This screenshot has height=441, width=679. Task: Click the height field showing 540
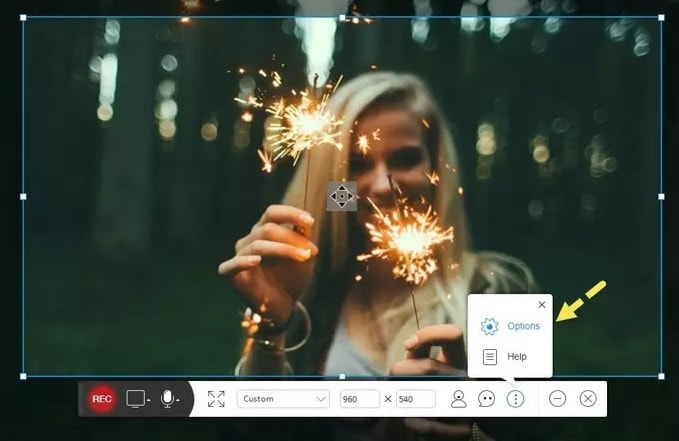click(x=416, y=399)
